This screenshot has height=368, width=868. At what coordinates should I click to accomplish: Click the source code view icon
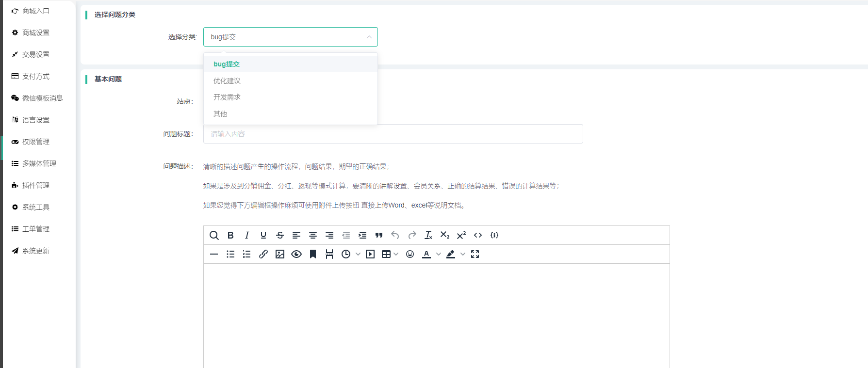pyautogui.click(x=478, y=235)
